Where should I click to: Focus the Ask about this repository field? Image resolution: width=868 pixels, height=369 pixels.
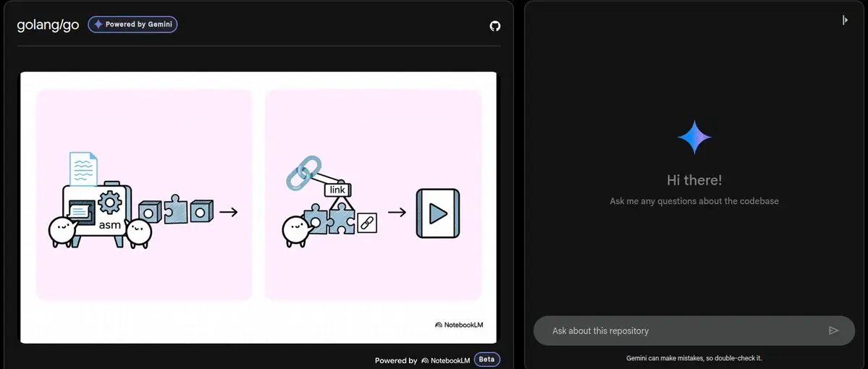point(694,331)
